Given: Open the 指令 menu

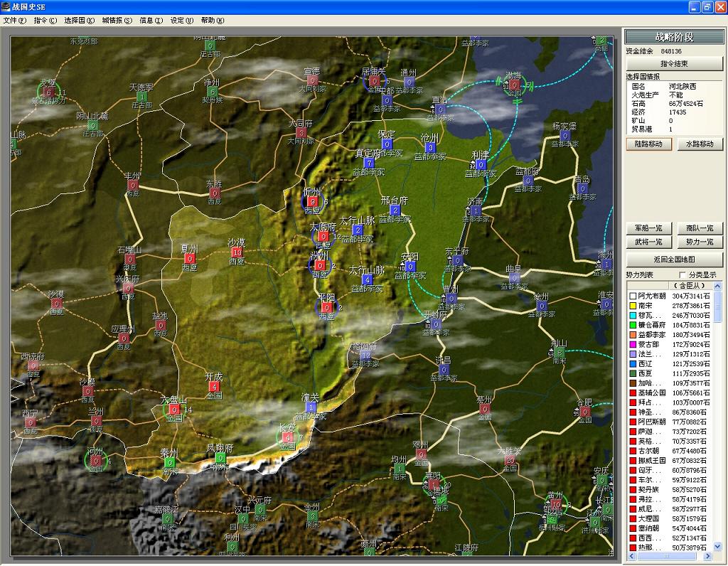Looking at the screenshot, I should tap(45, 21).
